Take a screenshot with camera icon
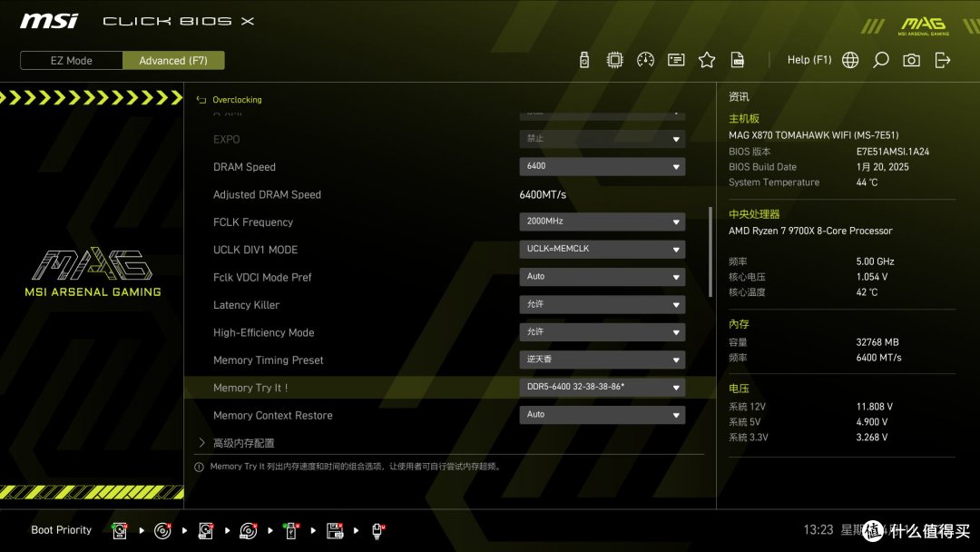This screenshot has width=980, height=552. point(911,60)
